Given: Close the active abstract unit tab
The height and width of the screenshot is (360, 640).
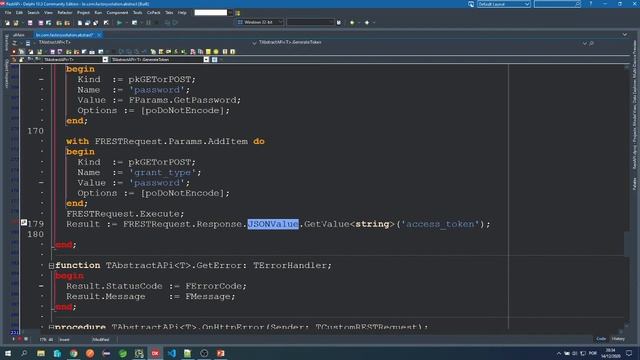Looking at the screenshot, I should (99, 35).
